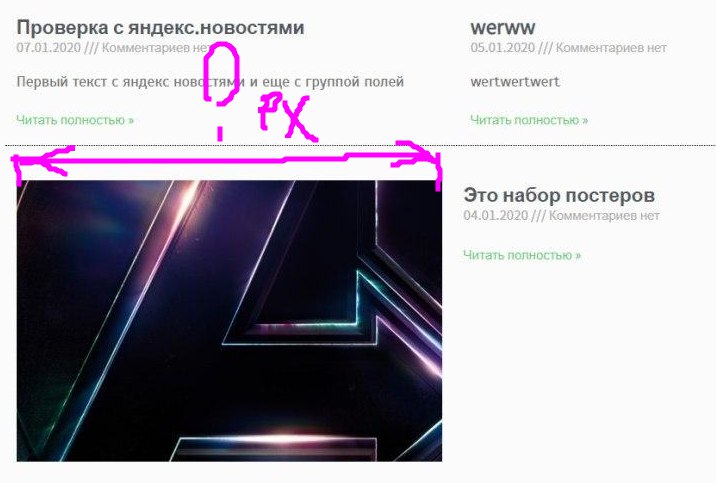716x483 pixels.
Task: Click the dotted separator line between posts
Action: pos(360,146)
